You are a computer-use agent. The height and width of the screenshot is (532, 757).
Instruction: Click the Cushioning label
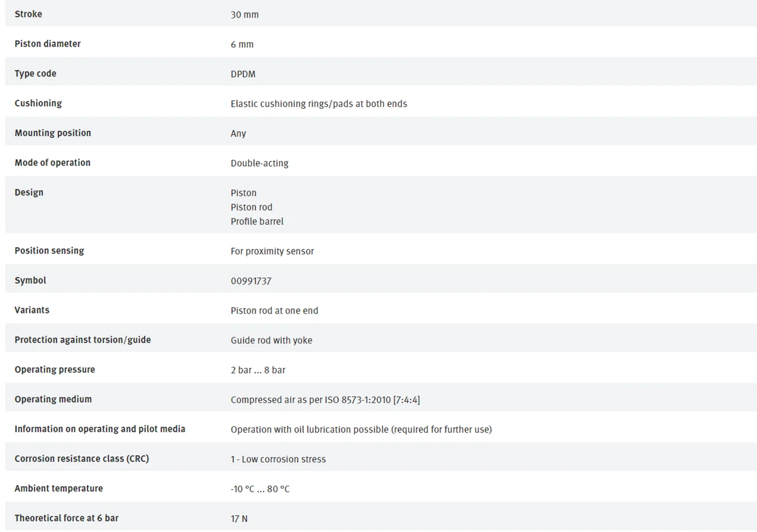(x=38, y=103)
